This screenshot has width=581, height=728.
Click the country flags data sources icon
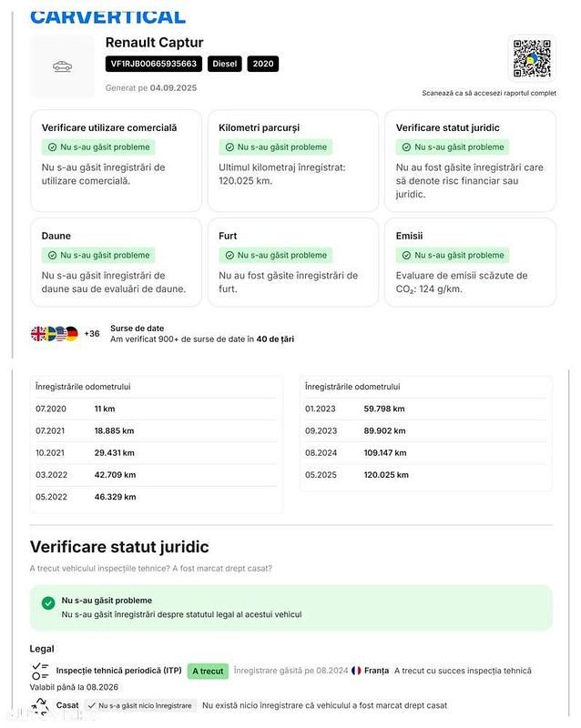[55, 334]
